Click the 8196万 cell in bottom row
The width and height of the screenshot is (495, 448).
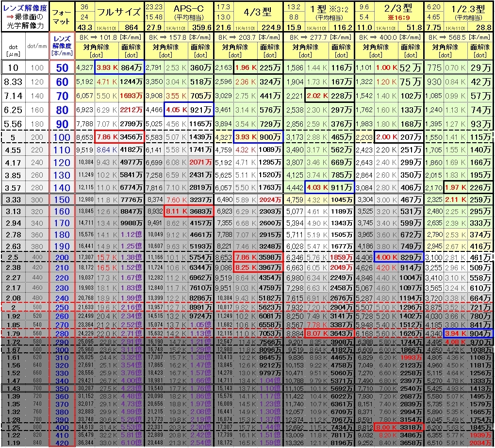341,443
